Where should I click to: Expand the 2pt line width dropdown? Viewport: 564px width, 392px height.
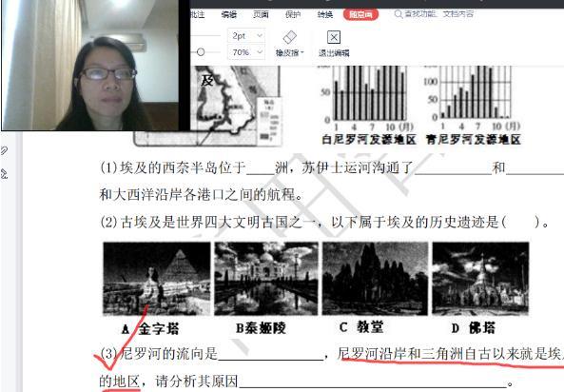(x=260, y=35)
